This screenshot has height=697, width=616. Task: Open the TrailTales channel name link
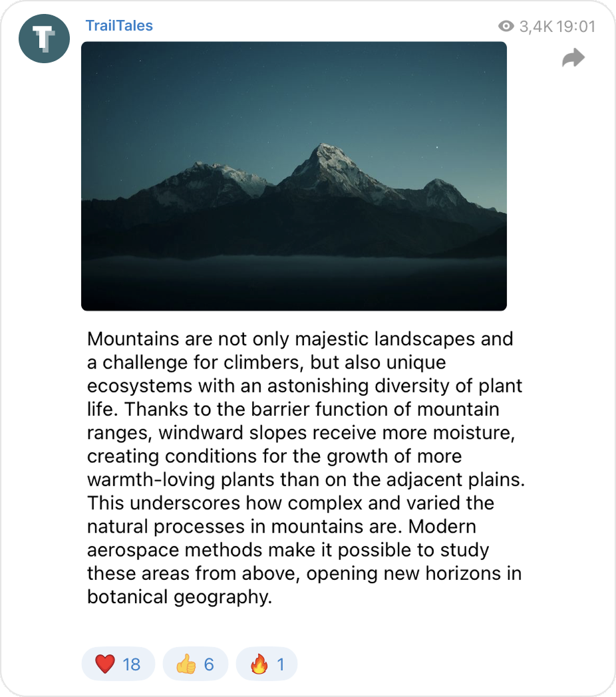click(x=119, y=26)
